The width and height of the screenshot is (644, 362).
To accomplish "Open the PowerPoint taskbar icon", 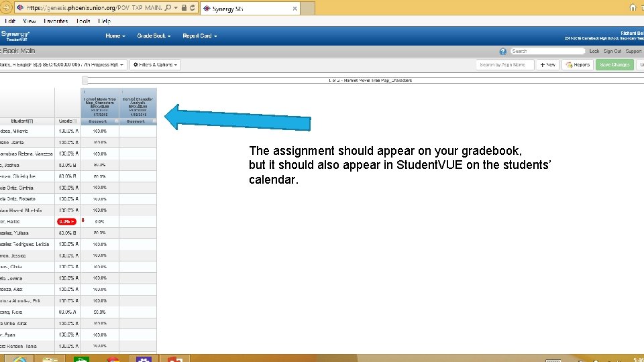I will tap(174, 359).
